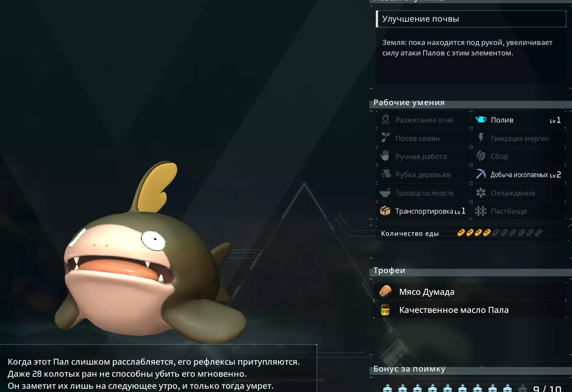Click the campfire Разжигание огня icon
This screenshot has height=392, width=572.
(x=385, y=119)
